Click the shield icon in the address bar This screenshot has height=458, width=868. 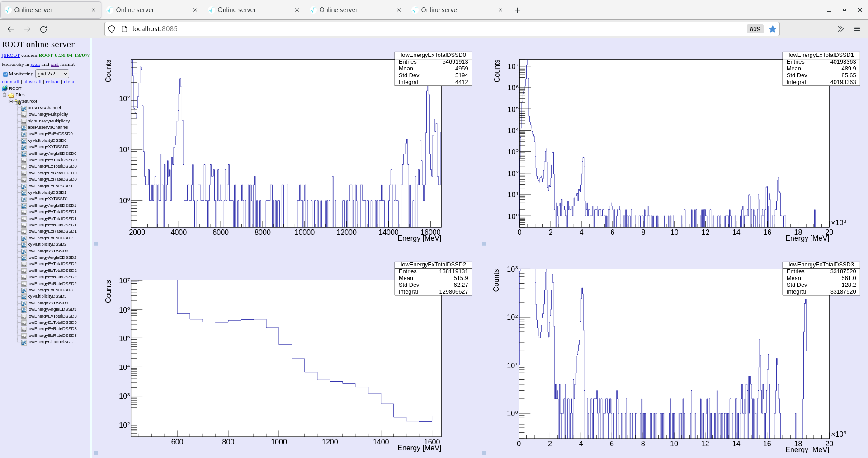point(111,28)
